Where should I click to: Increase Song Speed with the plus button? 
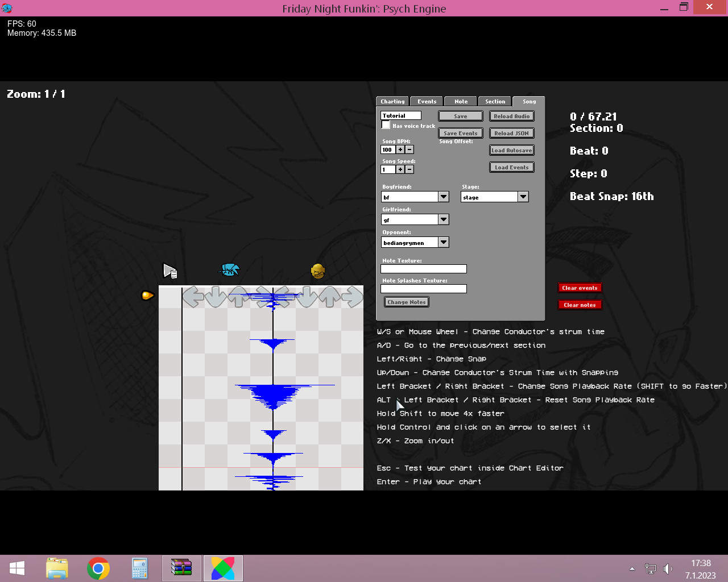click(x=400, y=169)
